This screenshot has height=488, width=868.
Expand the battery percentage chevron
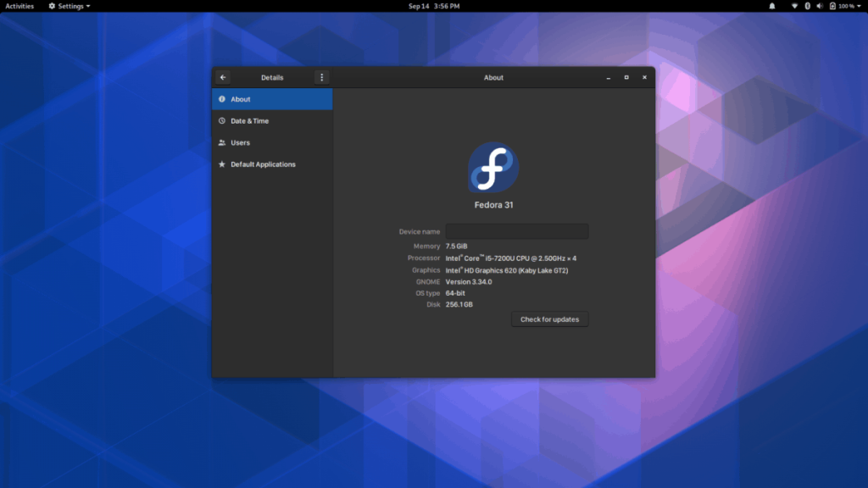[859, 6]
